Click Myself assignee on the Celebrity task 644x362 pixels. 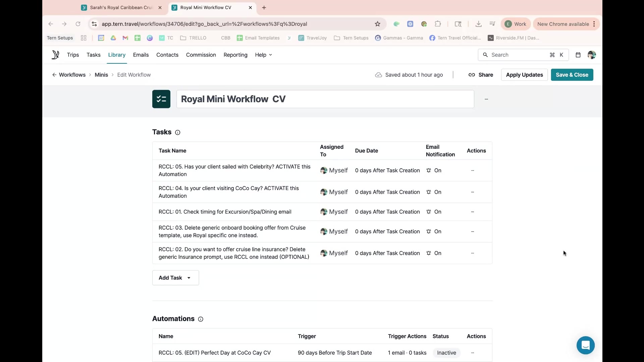[x=334, y=170]
